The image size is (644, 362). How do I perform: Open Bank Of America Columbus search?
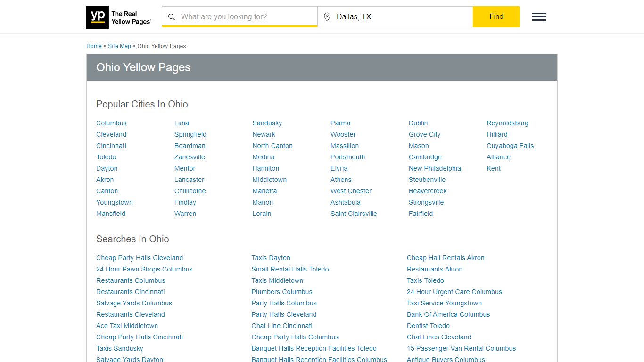pyautogui.click(x=448, y=314)
